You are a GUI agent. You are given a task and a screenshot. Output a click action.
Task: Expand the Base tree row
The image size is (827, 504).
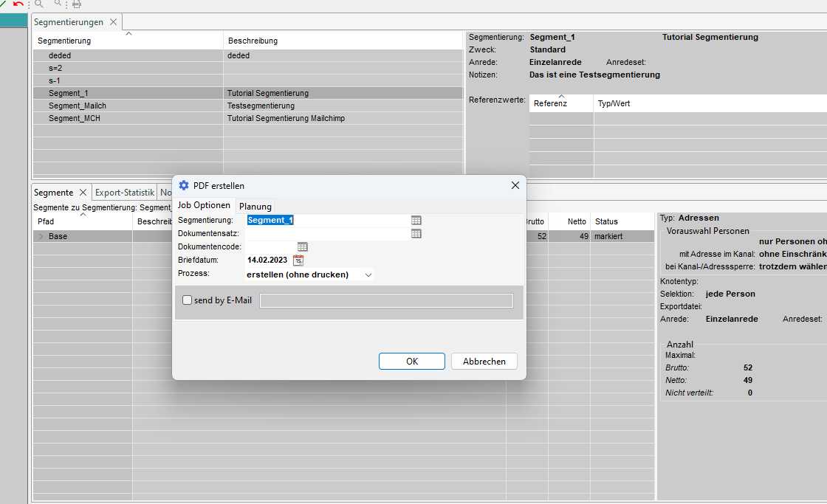[x=41, y=236]
